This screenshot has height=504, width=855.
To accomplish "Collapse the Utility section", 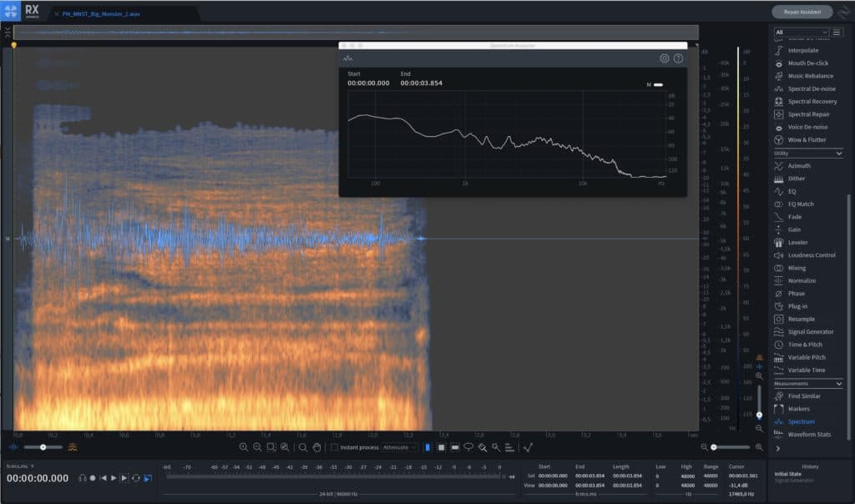I will coord(838,154).
